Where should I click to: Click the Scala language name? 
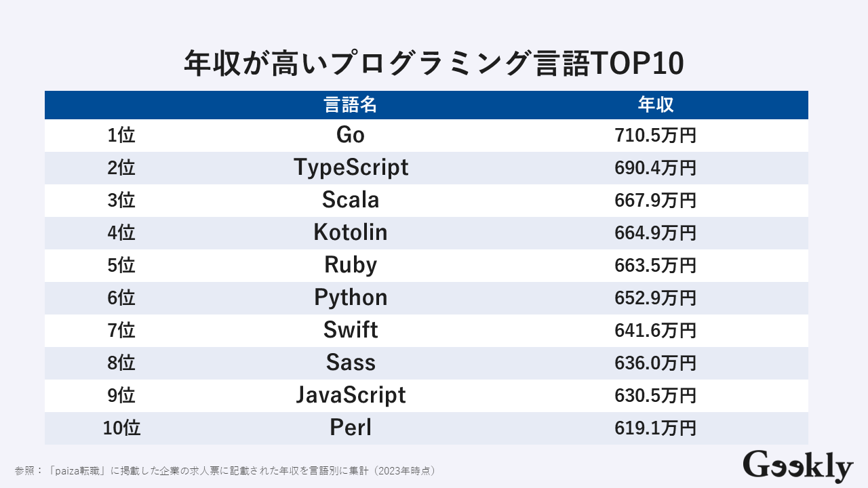pyautogui.click(x=350, y=200)
